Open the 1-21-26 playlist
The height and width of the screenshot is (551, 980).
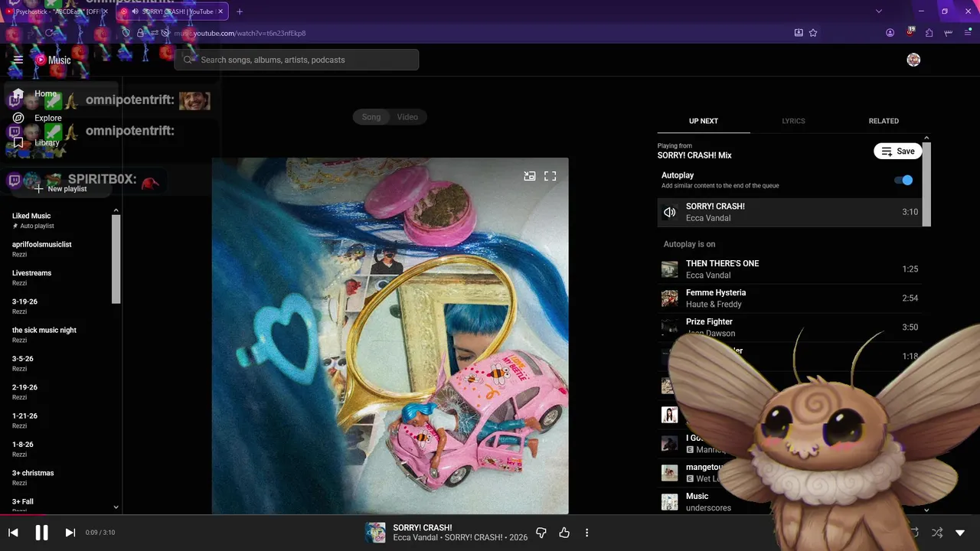(x=57, y=420)
